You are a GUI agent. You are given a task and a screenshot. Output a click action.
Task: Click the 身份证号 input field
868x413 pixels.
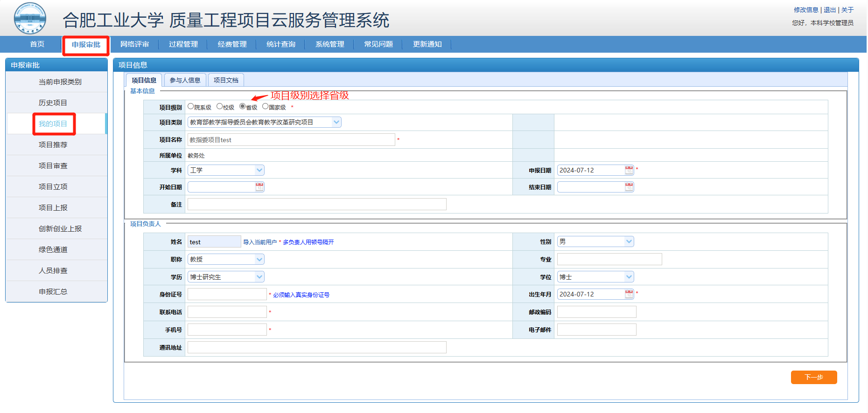click(x=227, y=294)
